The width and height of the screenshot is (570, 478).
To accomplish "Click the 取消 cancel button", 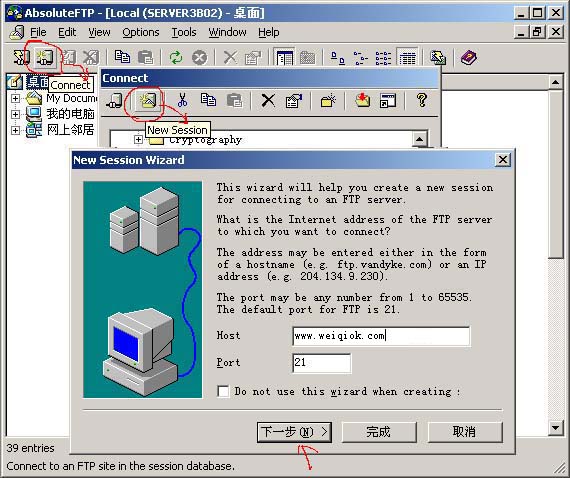I will click(x=465, y=432).
